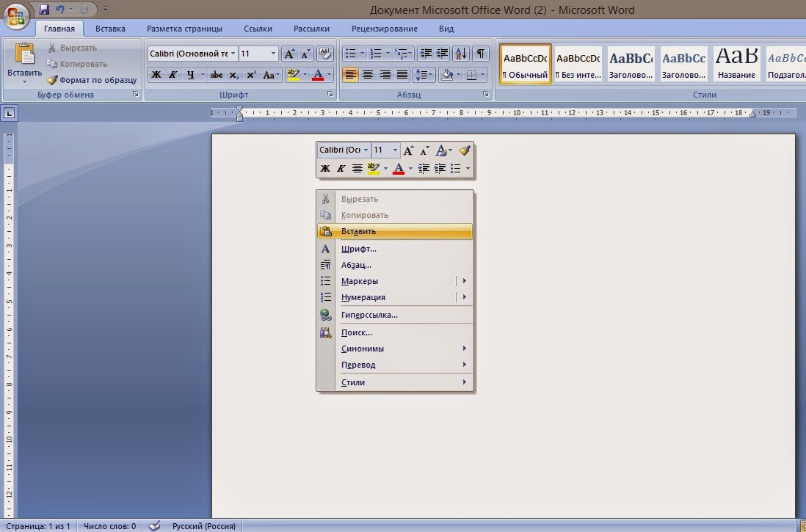
Task: Apply Название style from gallery
Action: pyautogui.click(x=736, y=64)
